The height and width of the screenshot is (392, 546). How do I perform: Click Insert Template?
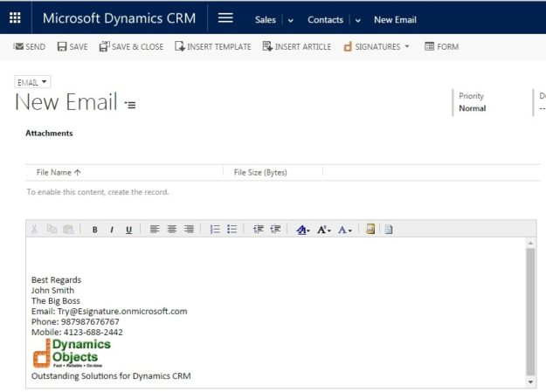(x=213, y=46)
